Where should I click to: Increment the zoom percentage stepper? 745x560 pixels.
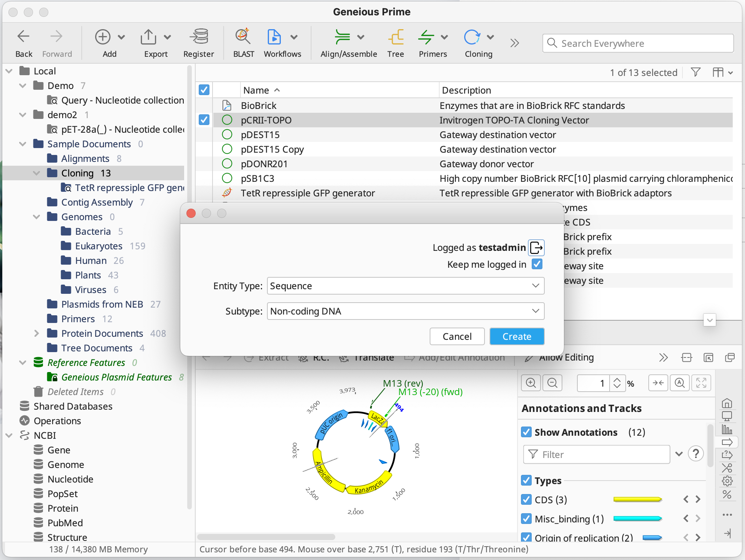pyautogui.click(x=616, y=380)
